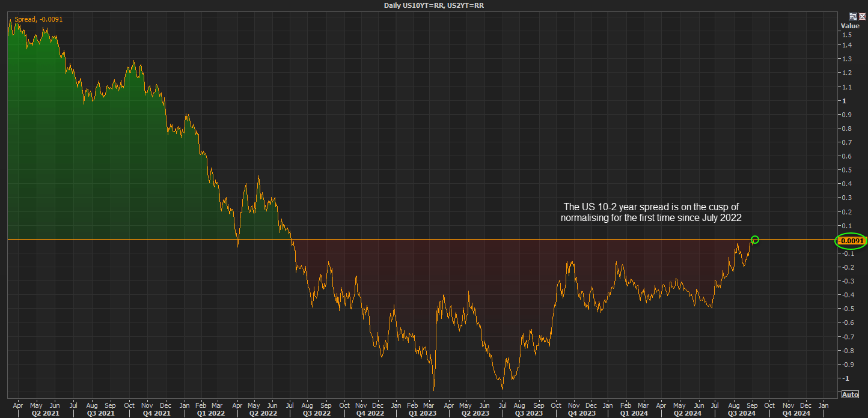Close the chart panel with the X icon

(861, 17)
